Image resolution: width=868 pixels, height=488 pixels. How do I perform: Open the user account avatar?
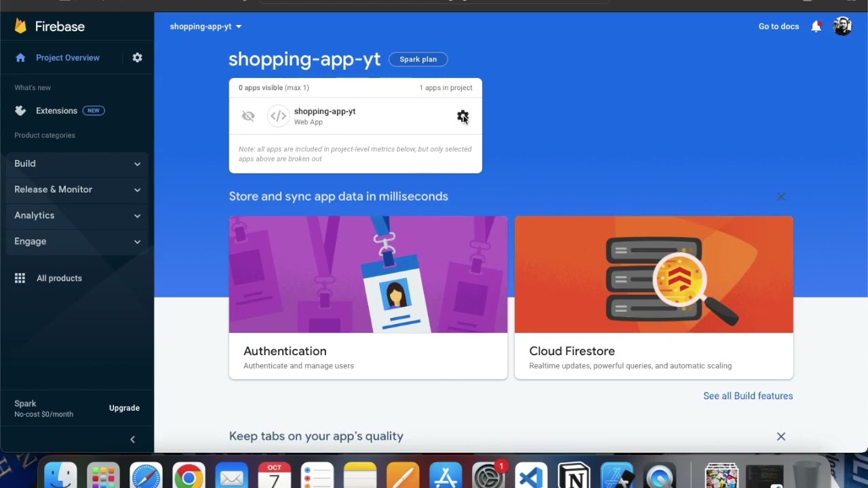842,26
